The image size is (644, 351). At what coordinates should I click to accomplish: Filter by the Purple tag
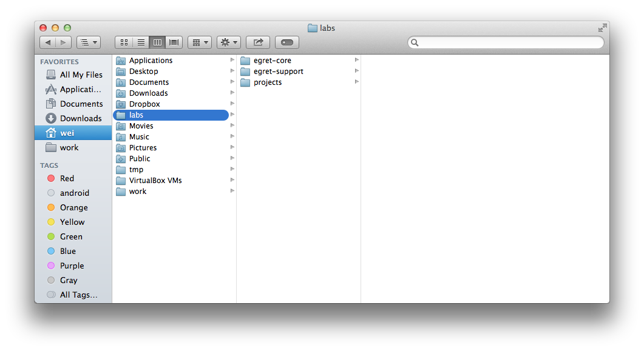click(x=74, y=266)
